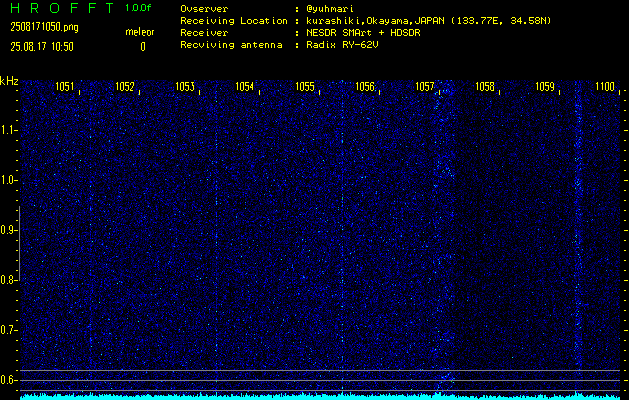Click the 1052 time marker
The width and height of the screenshot is (629, 400).
(x=125, y=87)
